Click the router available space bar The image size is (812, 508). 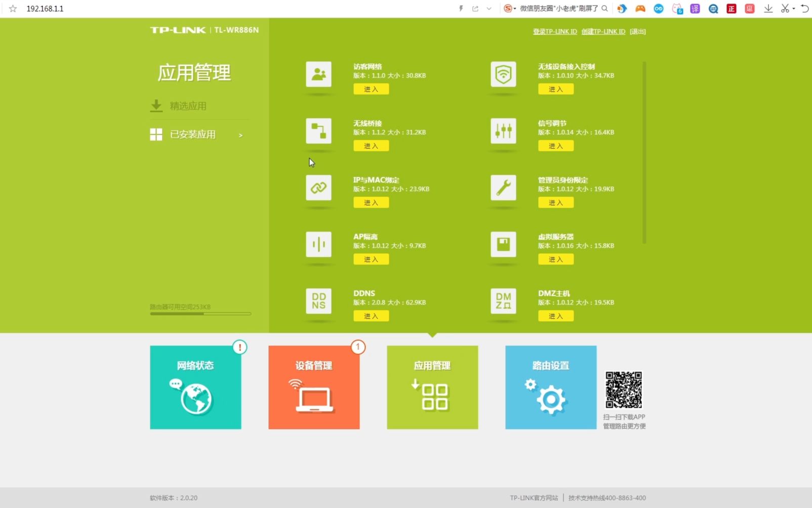click(200, 314)
